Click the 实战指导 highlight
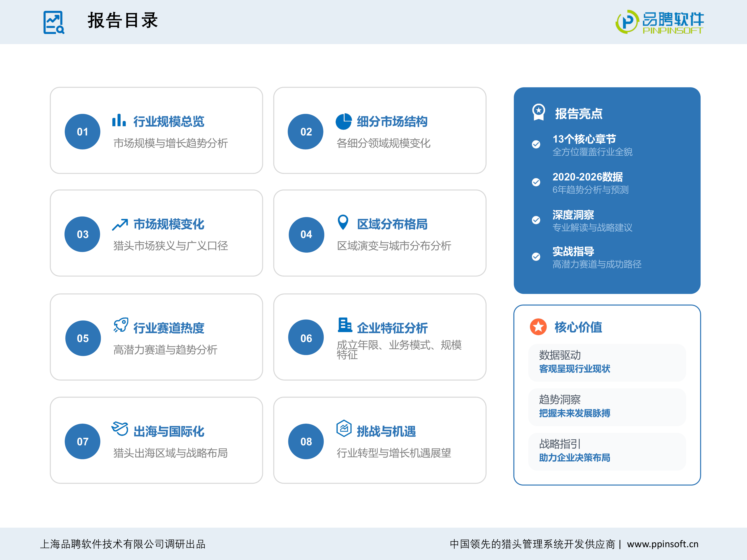This screenshot has width=747, height=560. tap(573, 252)
